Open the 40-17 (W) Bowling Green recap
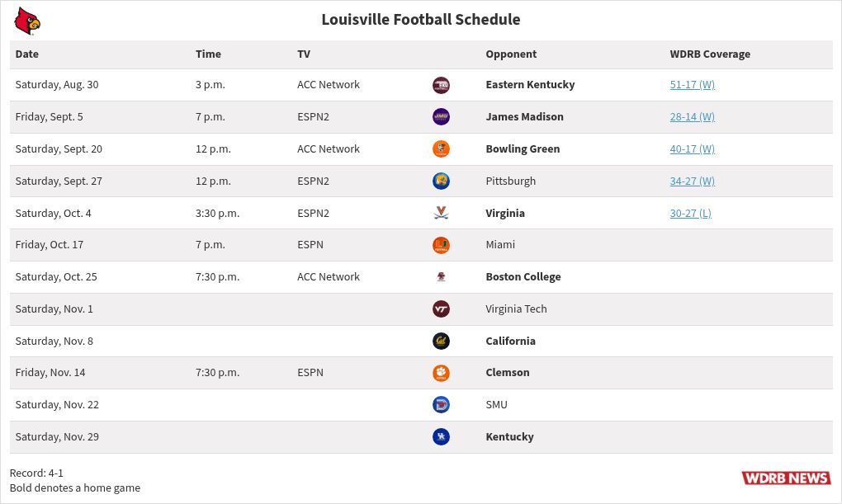Screen dimensions: 842x504 [692, 149]
